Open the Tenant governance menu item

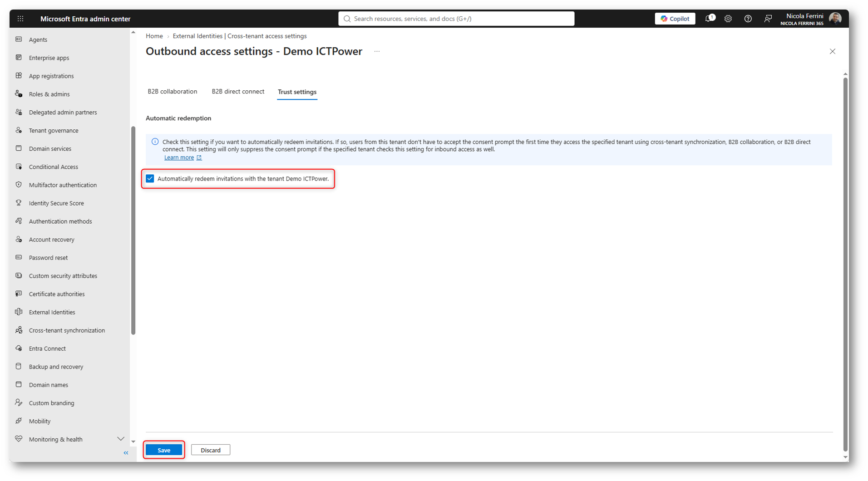[54, 131]
